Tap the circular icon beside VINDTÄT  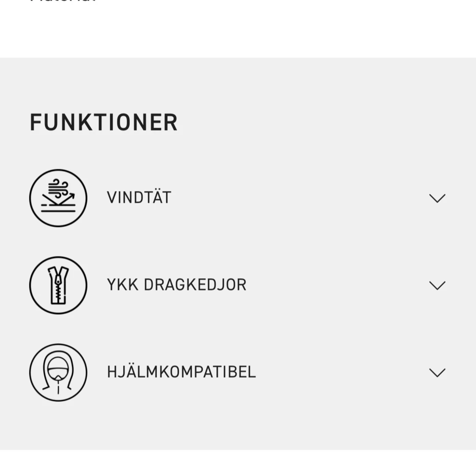58,198
